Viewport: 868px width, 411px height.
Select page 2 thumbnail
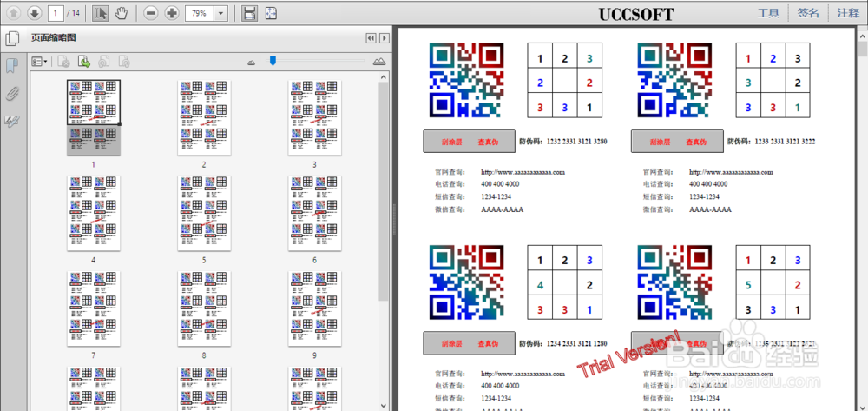tap(204, 117)
